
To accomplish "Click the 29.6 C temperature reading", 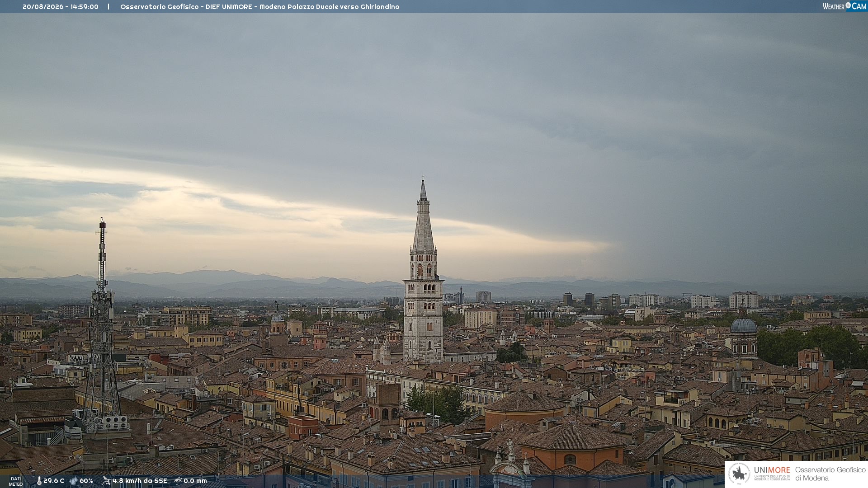I will point(54,481).
